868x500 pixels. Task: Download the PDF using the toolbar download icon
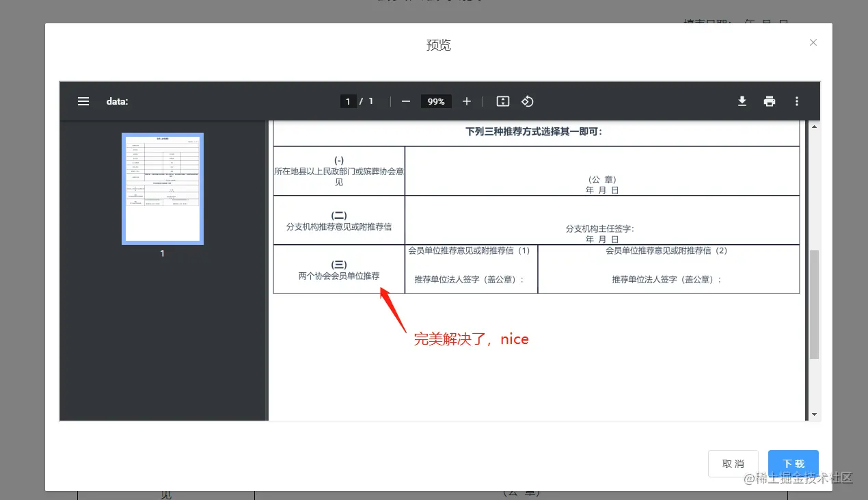click(742, 101)
